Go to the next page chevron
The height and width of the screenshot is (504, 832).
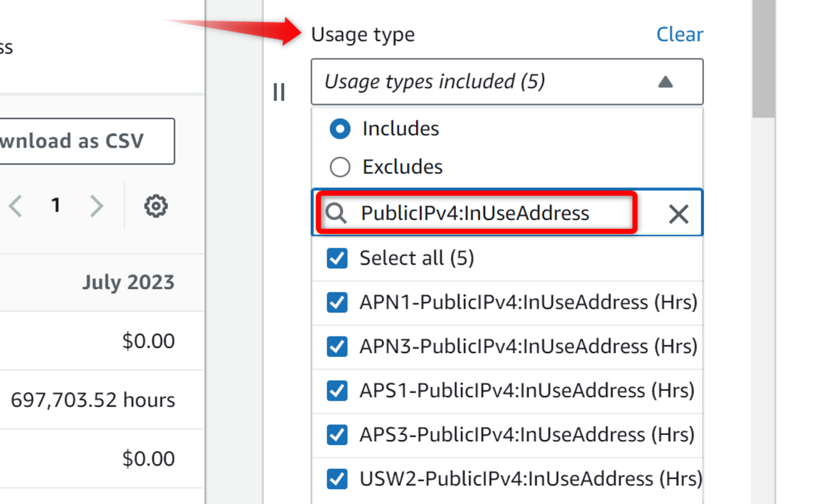click(x=97, y=206)
